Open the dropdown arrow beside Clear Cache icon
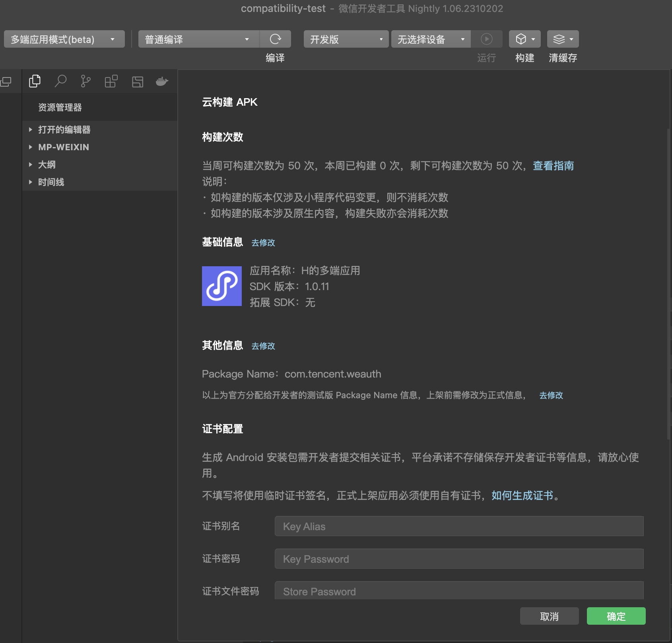Image resolution: width=672 pixels, height=643 pixels. click(x=571, y=39)
